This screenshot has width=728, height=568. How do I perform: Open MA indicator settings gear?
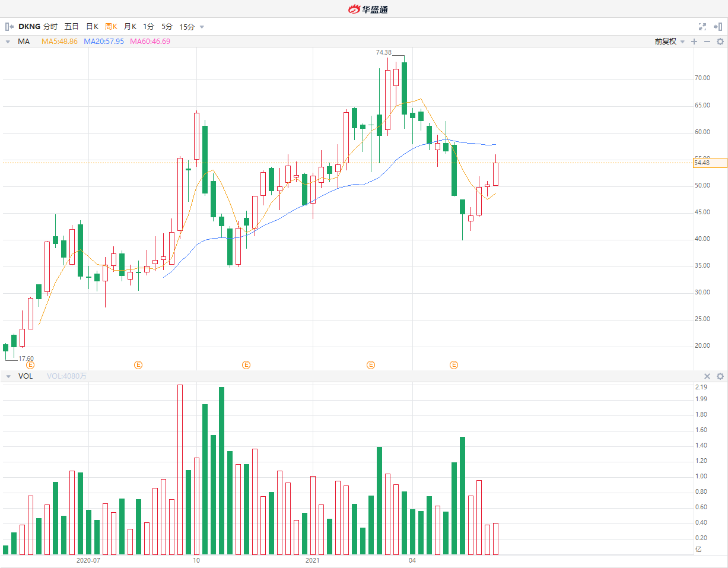point(720,42)
